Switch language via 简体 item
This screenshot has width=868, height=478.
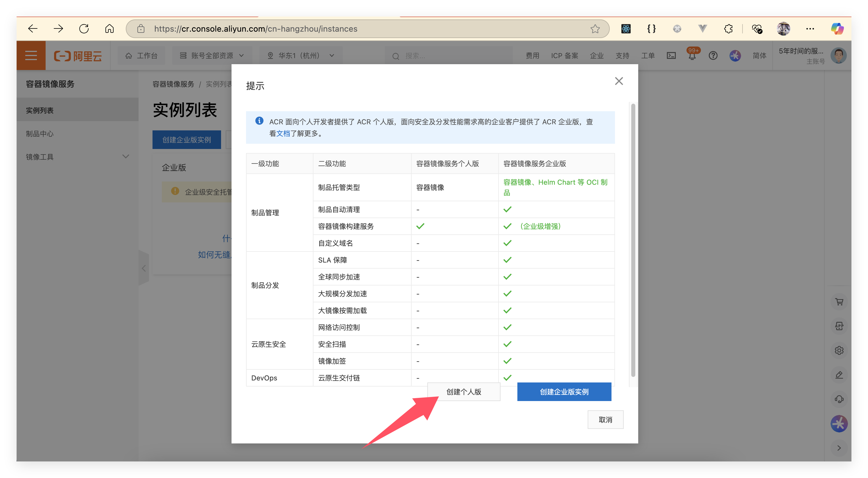click(x=759, y=55)
